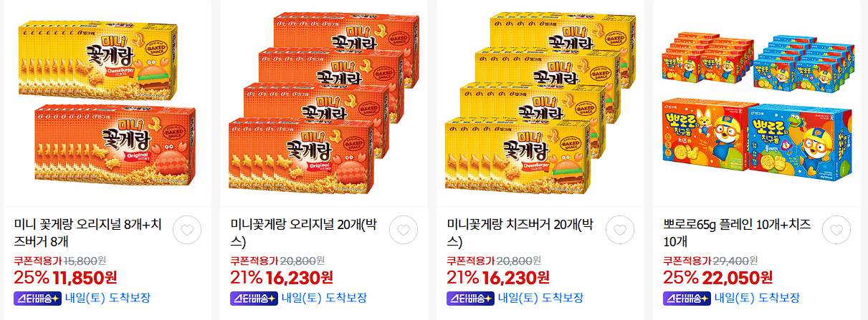Toggle wishlist heart for 미니 꽃게랑 오리지널 8개+치즈버거 8개
The image size is (868, 320).
[186, 230]
